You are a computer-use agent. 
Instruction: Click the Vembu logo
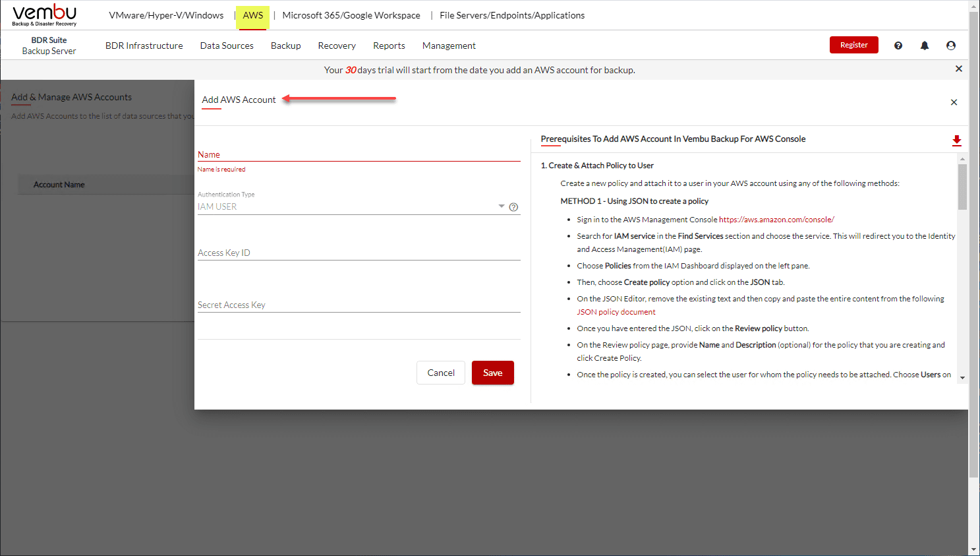44,15
